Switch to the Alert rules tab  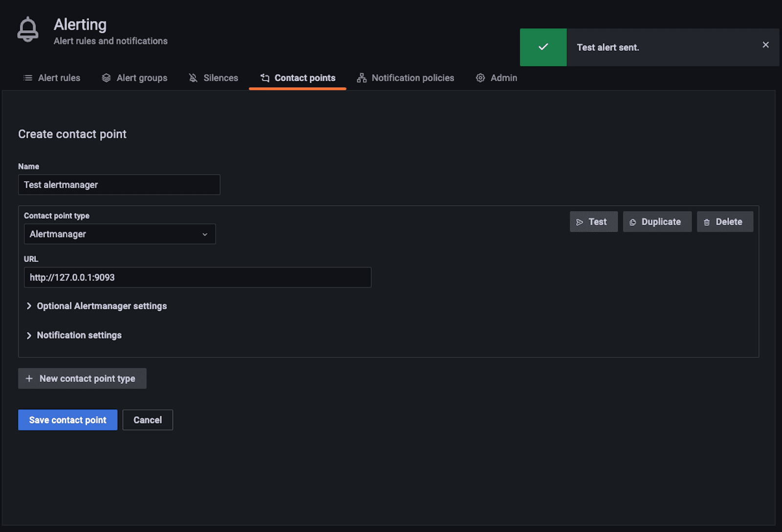[59, 78]
